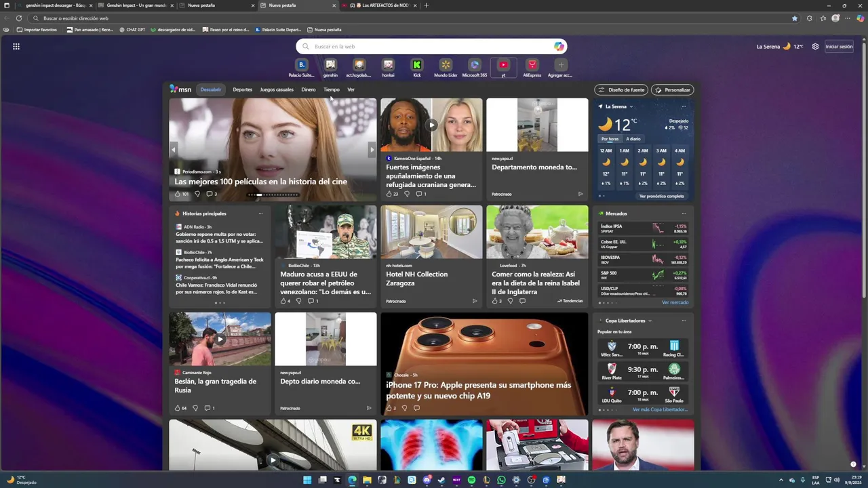
Task: Click Iniciar sesión button
Action: pos(839,47)
